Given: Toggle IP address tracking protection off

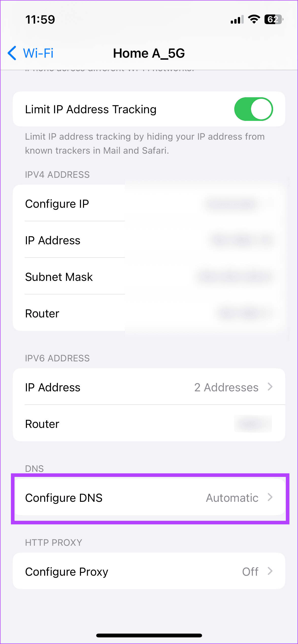Looking at the screenshot, I should 254,109.
